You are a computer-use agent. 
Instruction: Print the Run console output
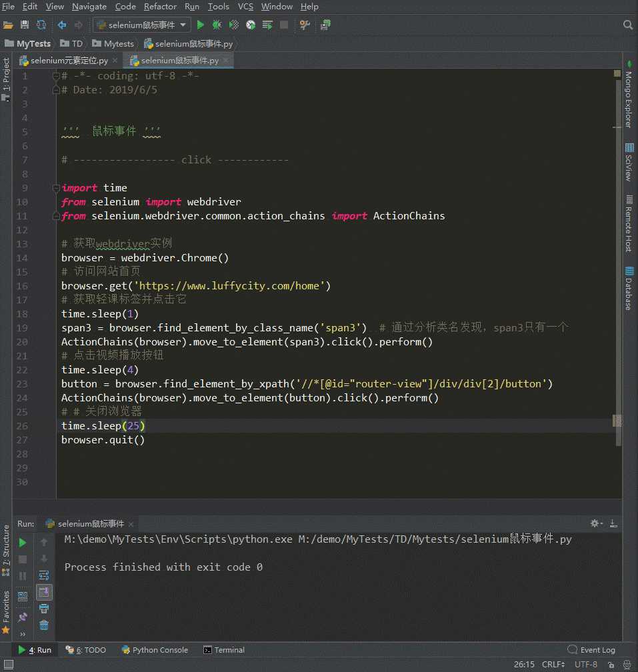pos(44,609)
